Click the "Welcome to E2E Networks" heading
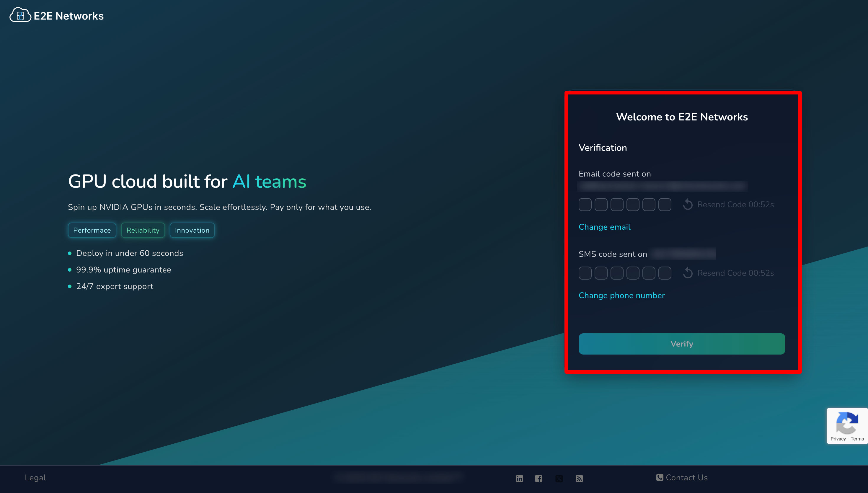Image resolution: width=868 pixels, height=493 pixels. (x=682, y=117)
